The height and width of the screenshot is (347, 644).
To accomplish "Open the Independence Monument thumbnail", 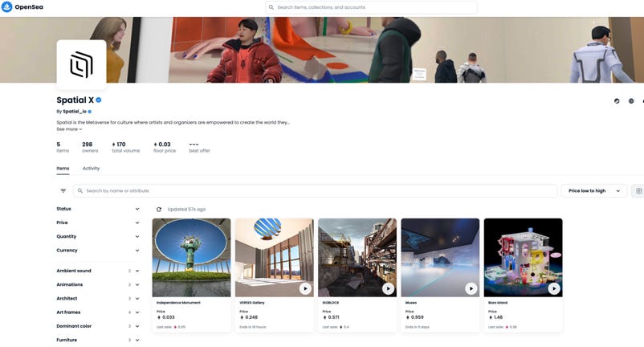I will point(191,258).
